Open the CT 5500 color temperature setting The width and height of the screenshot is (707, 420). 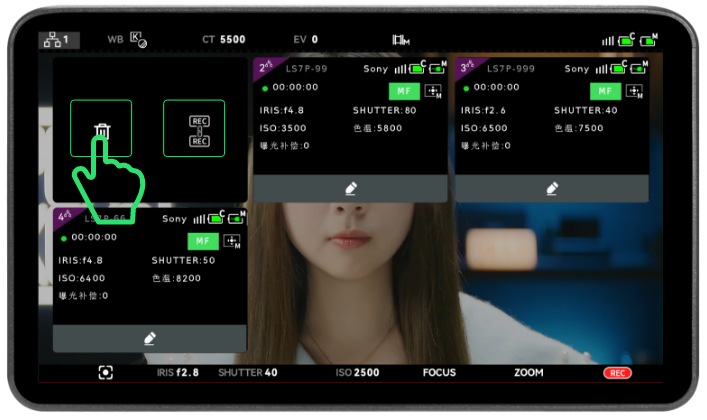point(223,40)
